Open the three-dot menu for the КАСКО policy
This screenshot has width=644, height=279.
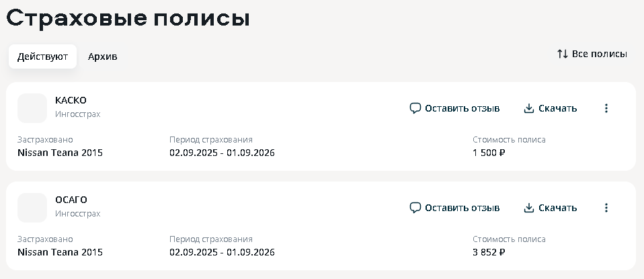pyautogui.click(x=606, y=108)
